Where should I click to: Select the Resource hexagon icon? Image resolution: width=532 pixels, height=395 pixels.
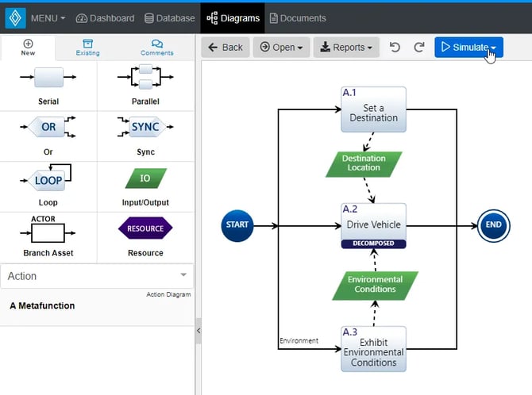click(145, 228)
